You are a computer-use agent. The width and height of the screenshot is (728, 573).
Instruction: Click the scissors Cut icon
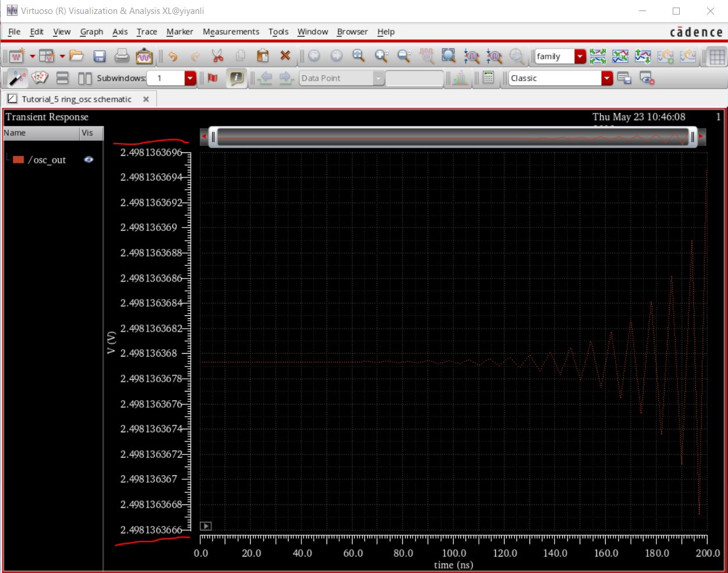coord(218,56)
